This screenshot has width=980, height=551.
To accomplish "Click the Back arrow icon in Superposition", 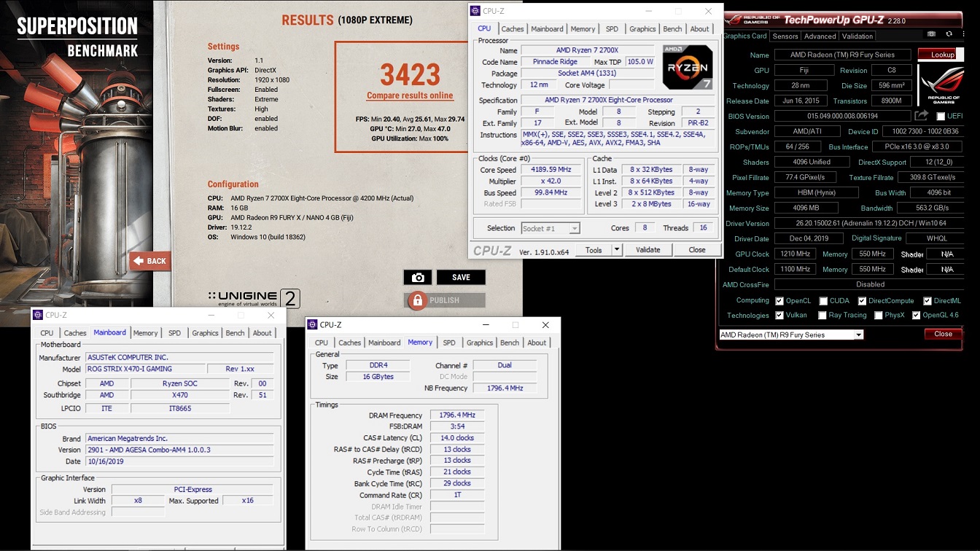I will point(138,260).
